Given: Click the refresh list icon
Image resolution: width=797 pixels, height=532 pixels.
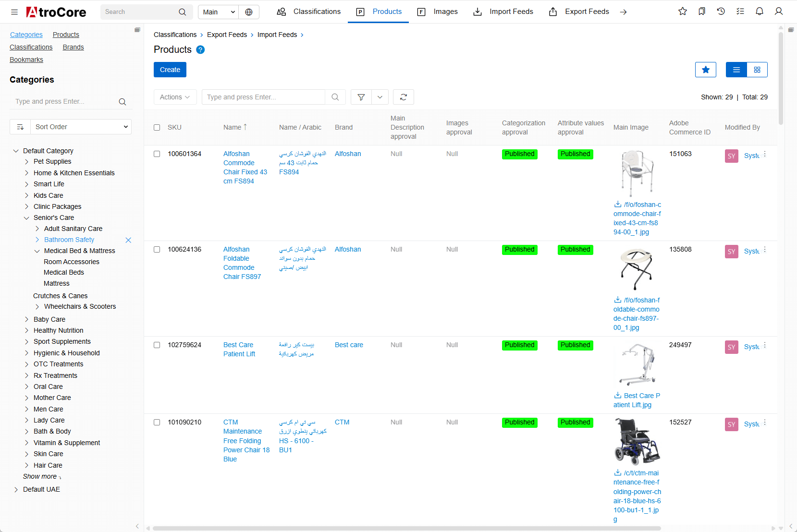Looking at the screenshot, I should (403, 97).
